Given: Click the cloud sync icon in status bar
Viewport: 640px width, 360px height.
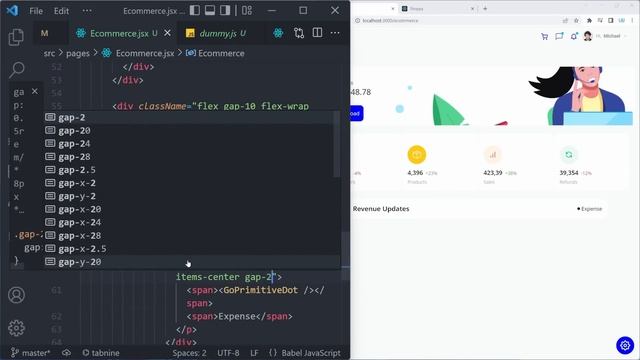Looking at the screenshot, I should (66, 353).
